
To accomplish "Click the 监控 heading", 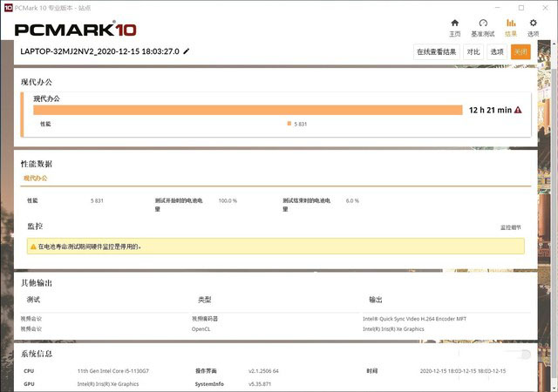I will click(x=35, y=226).
